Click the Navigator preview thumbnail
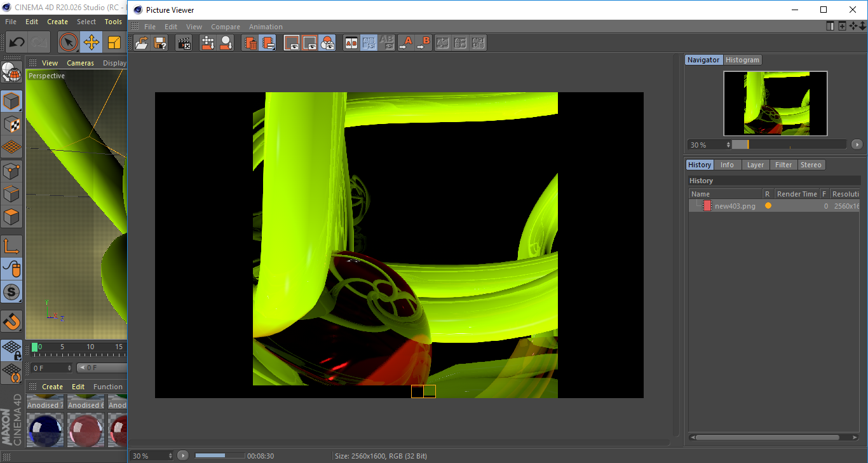Viewport: 868px width, 463px height. pos(775,103)
